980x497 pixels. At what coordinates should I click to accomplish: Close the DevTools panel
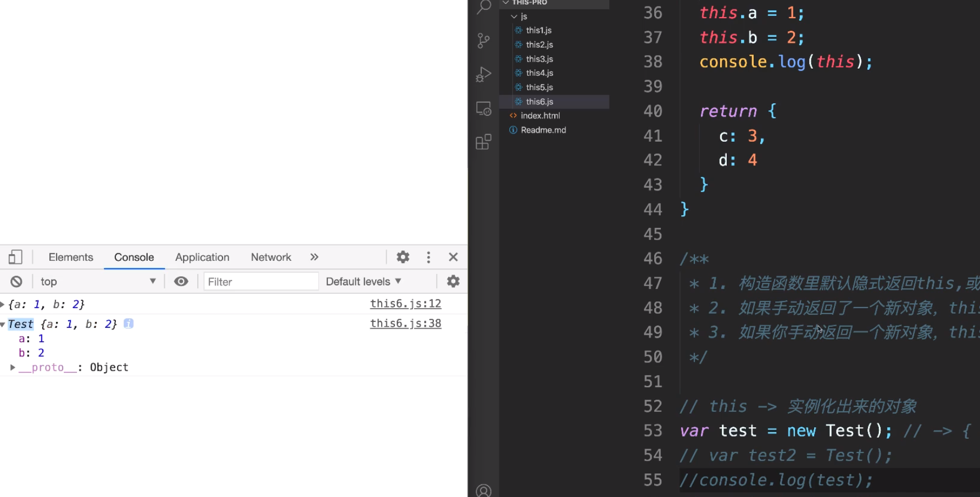[453, 257]
